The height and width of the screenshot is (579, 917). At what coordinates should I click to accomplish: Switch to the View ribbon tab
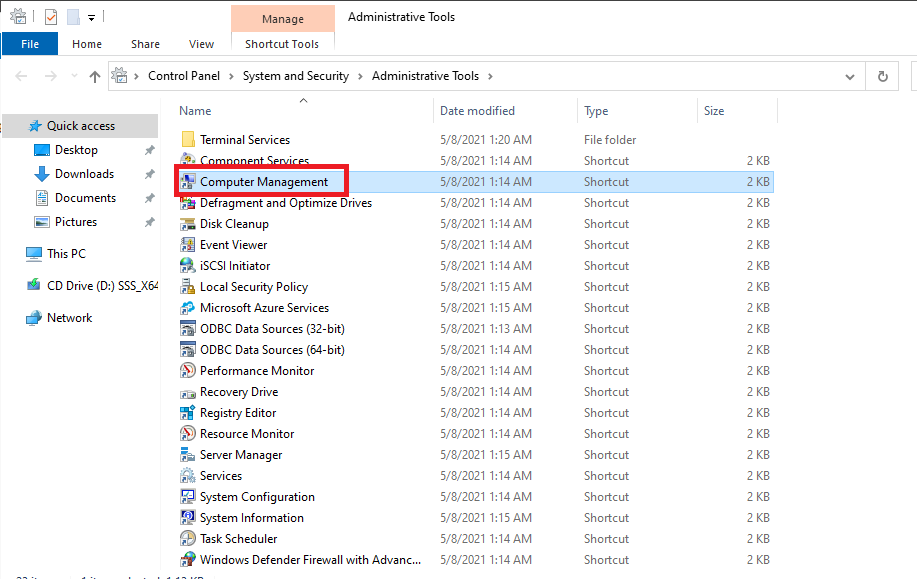[201, 44]
